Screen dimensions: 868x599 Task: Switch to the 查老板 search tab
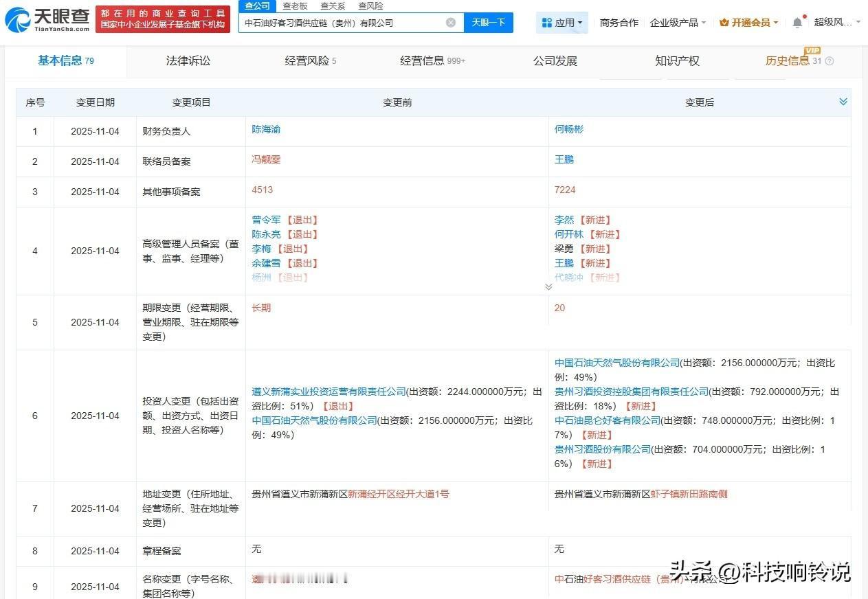(294, 5)
